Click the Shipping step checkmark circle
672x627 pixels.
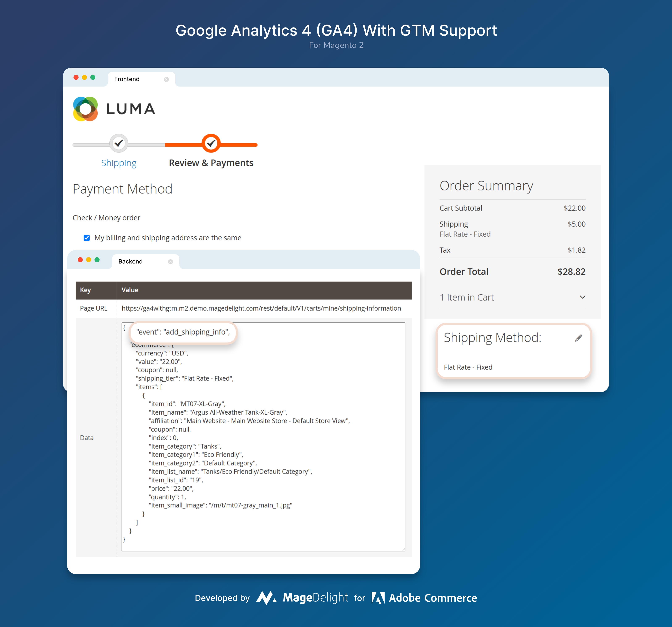coord(119,143)
